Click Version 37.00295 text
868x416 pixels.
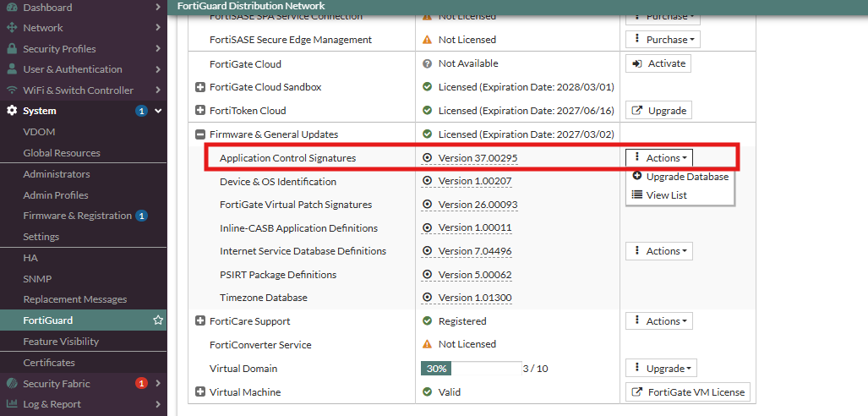click(x=478, y=158)
